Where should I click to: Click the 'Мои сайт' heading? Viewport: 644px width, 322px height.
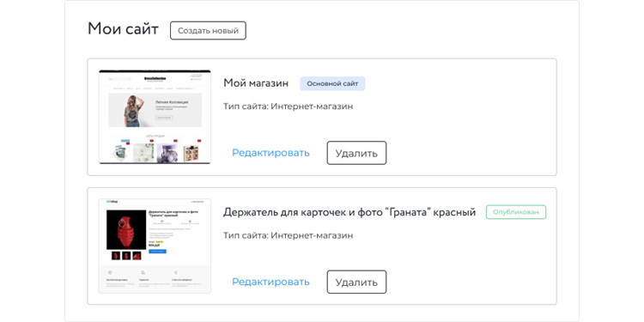[123, 29]
